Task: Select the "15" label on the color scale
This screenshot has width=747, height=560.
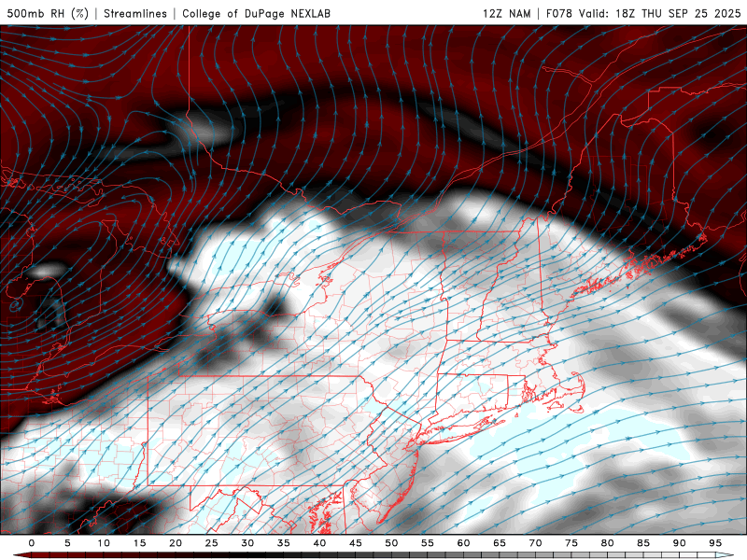Action: click(139, 543)
